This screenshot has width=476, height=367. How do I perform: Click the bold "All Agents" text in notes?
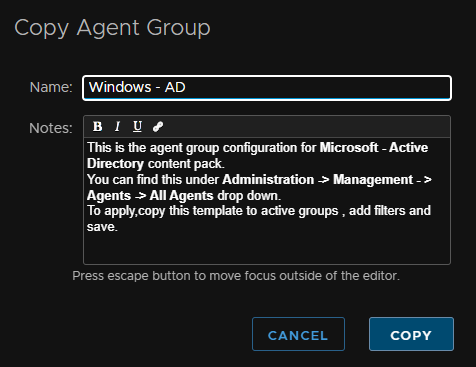tap(181, 195)
